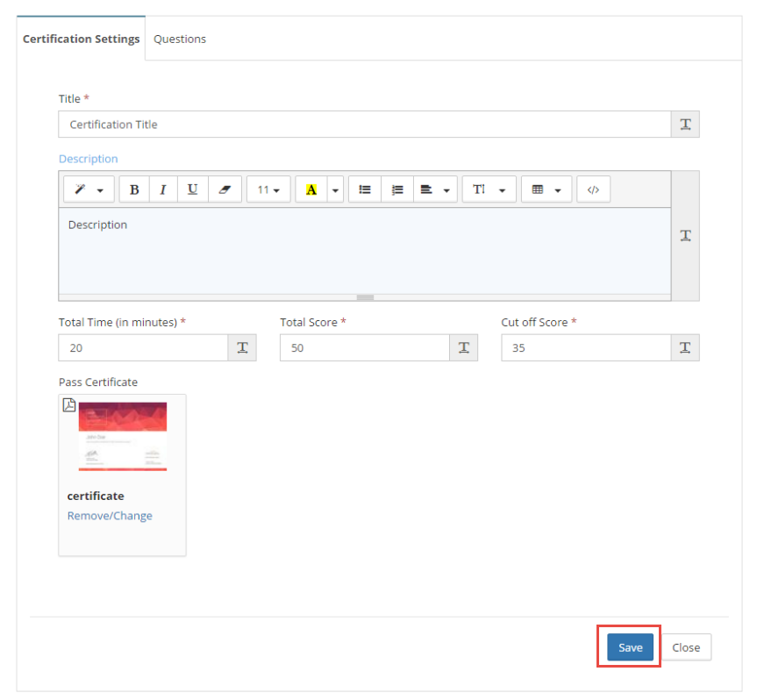The width and height of the screenshot is (757, 700).
Task: Click the Remove/Change certificate link
Action: [x=110, y=516]
